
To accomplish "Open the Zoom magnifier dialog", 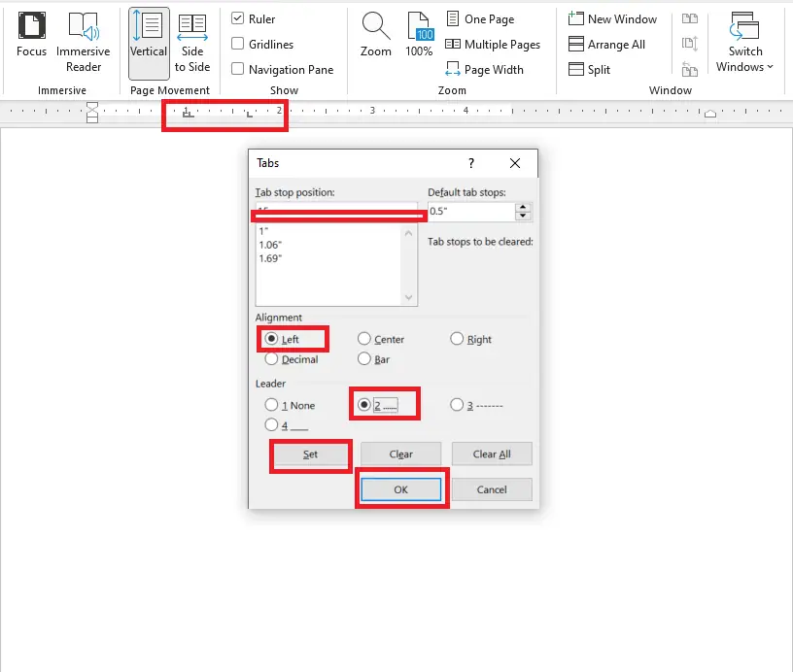I will pyautogui.click(x=376, y=37).
